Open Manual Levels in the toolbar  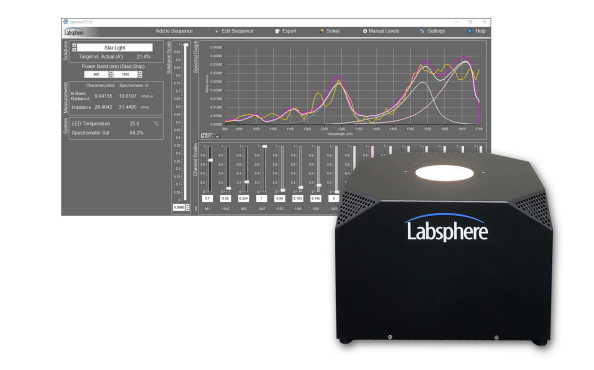(381, 31)
